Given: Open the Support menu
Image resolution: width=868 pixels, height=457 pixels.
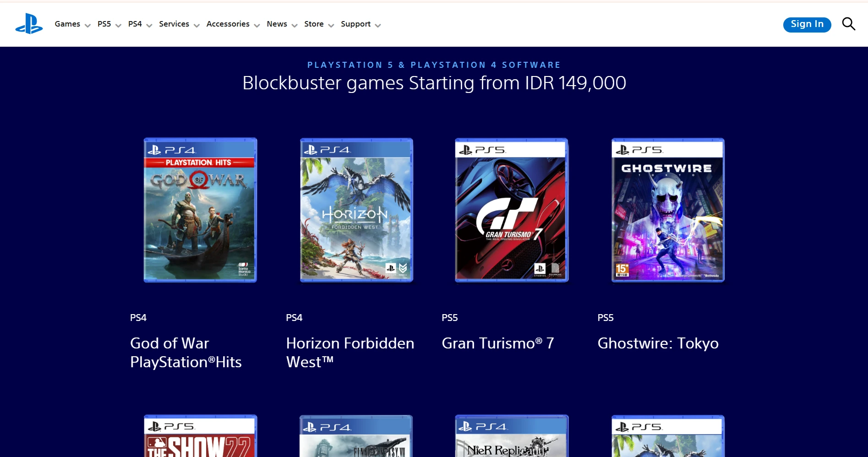Looking at the screenshot, I should (x=355, y=24).
